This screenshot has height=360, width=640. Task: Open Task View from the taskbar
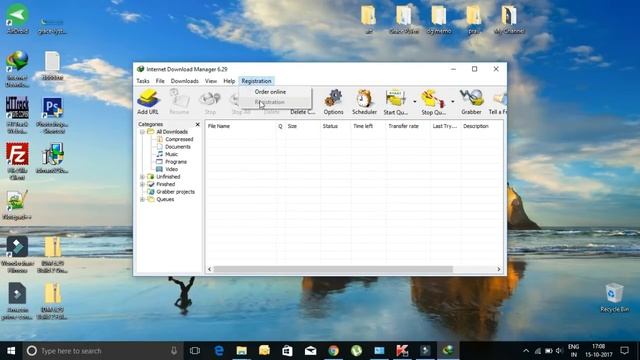tap(195, 351)
